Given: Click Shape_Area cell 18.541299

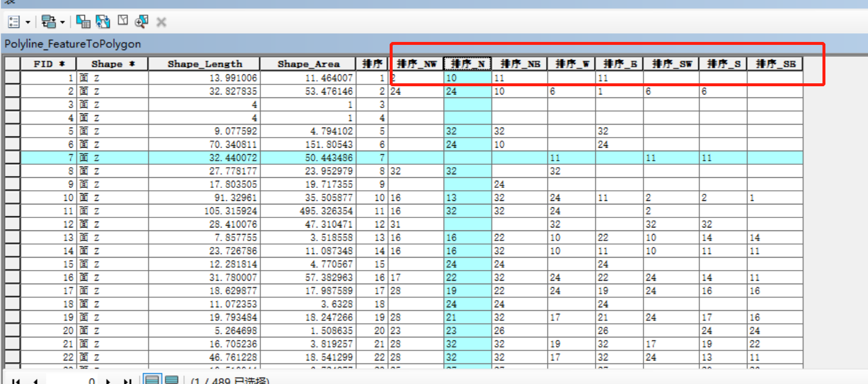Looking at the screenshot, I should pos(308,357).
